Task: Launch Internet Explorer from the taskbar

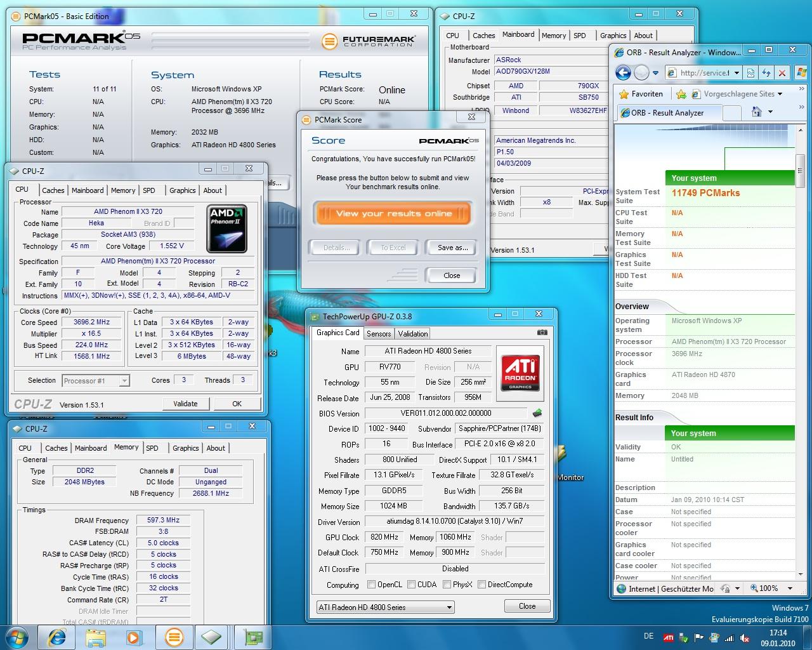Action: (x=56, y=637)
